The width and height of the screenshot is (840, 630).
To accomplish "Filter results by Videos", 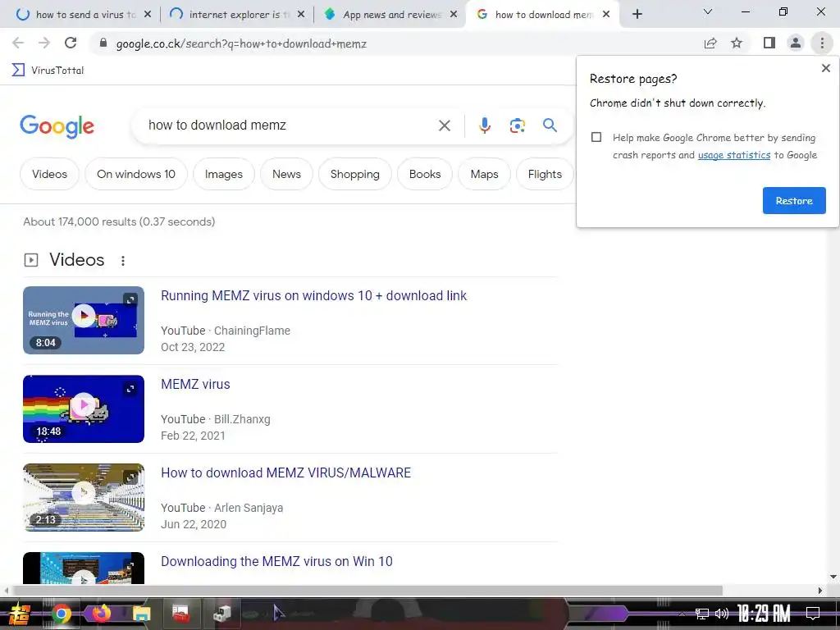I will point(49,174).
